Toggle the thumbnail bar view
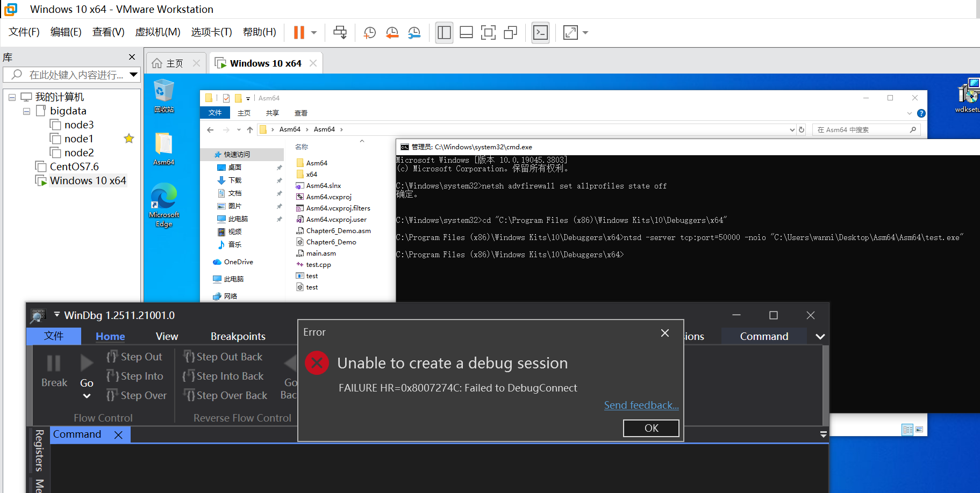 (466, 33)
